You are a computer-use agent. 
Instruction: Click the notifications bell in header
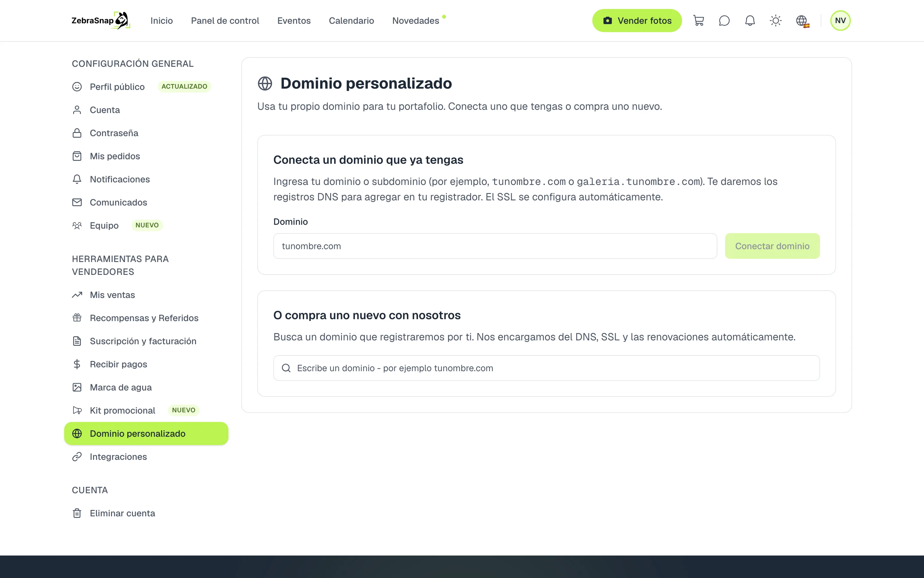750,21
